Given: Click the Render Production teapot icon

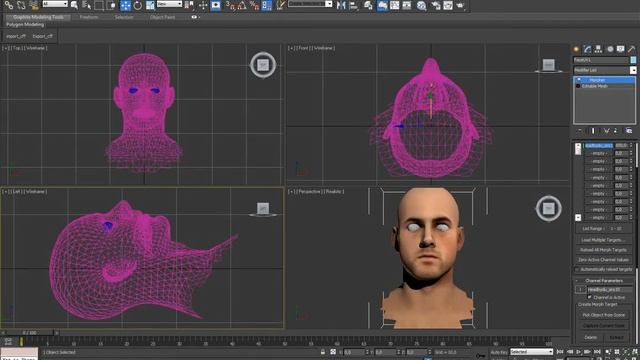Looking at the screenshot, I should click(460, 5).
